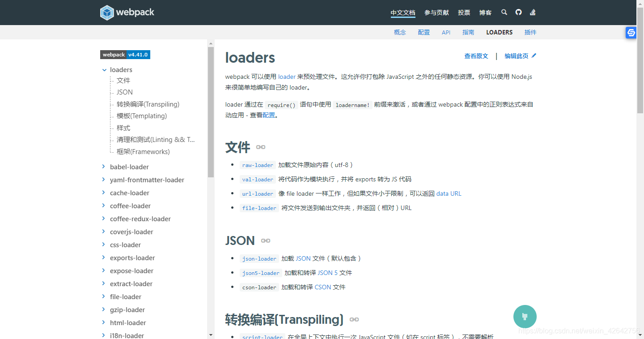Open expose-loader in sidebar
Image resolution: width=644 pixels, height=339 pixels.
(131, 270)
